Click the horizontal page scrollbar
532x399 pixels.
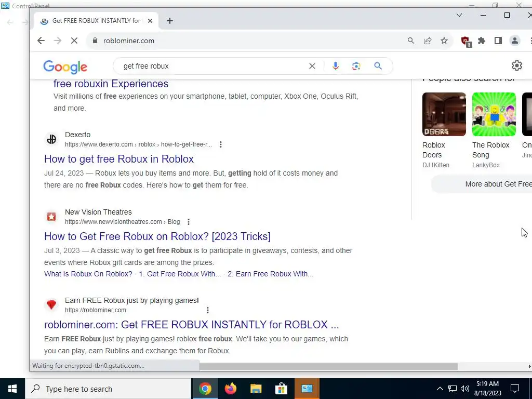[x=328, y=366]
